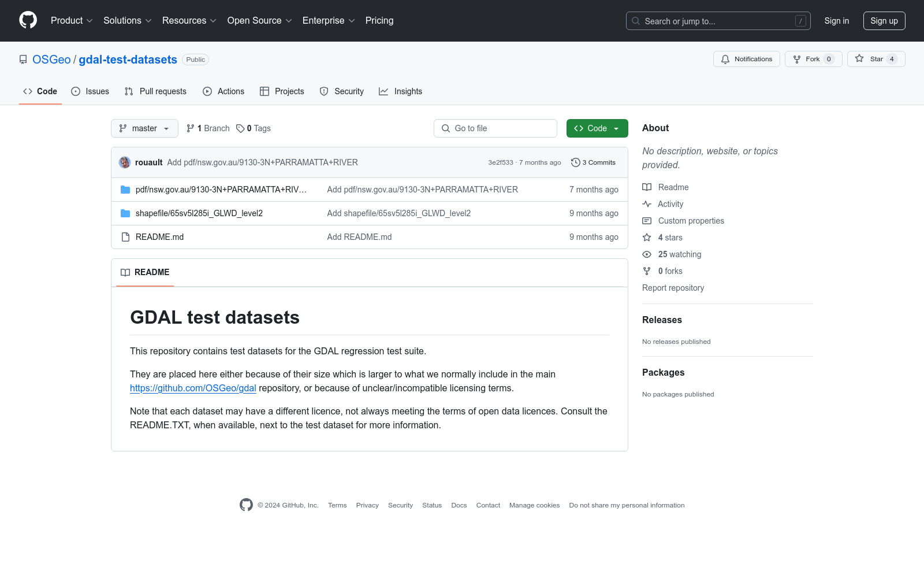Screen dimensions: 924x578
Task: Click the Search or jump to field
Action: click(718, 21)
